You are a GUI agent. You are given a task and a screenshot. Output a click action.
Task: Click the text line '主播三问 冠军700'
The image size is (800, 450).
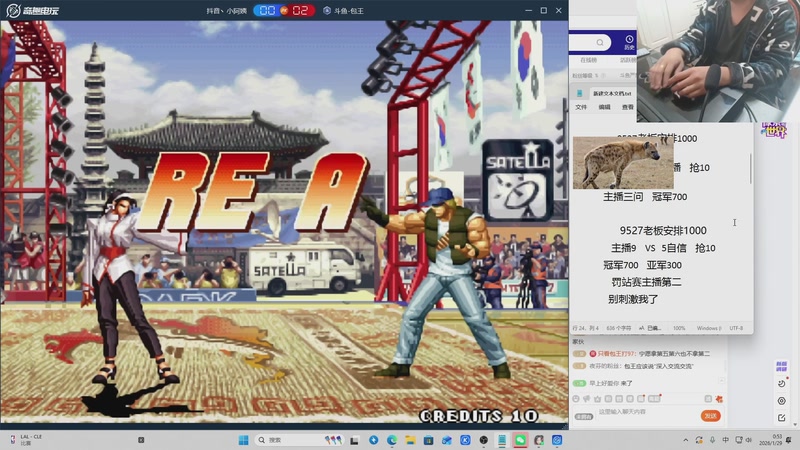(x=645, y=196)
